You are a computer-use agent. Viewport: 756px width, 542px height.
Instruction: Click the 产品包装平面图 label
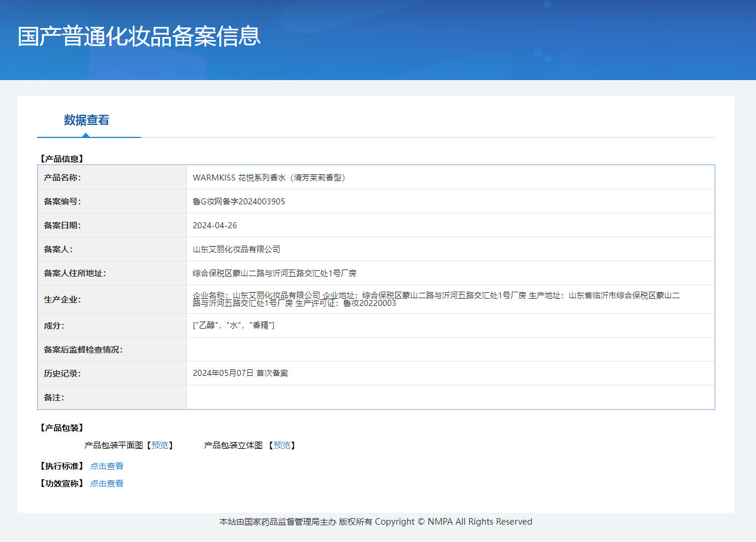coord(114,445)
